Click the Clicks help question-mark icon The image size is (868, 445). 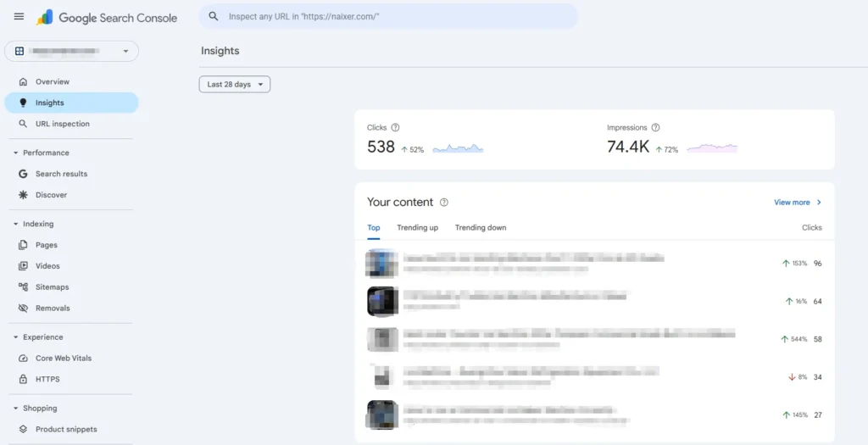pyautogui.click(x=395, y=127)
